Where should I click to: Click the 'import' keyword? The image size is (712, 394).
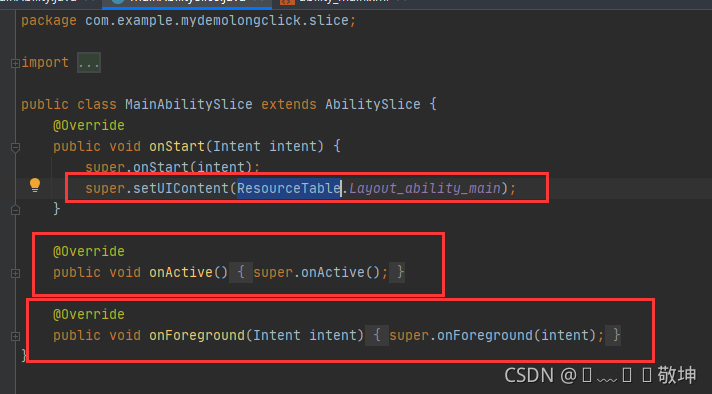(x=45, y=63)
